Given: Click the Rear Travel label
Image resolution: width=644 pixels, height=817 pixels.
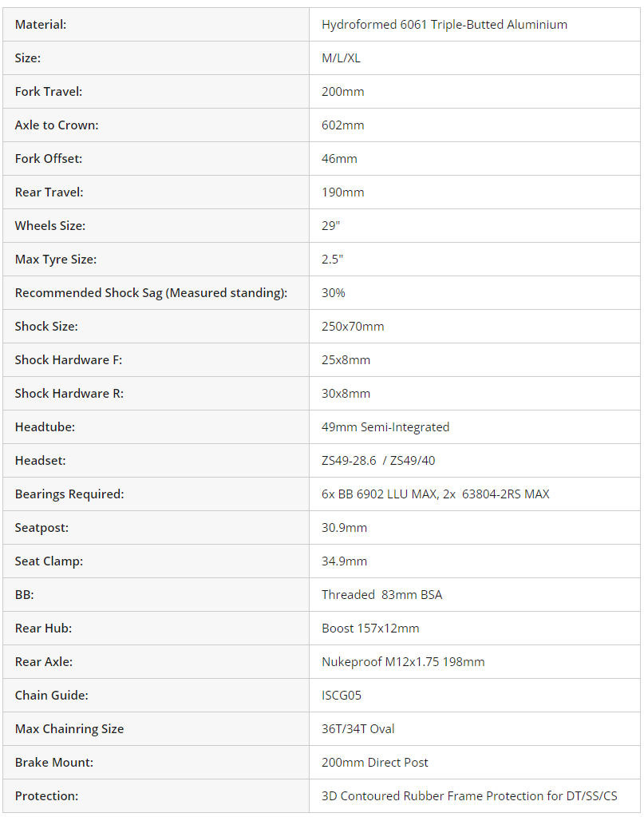Looking at the screenshot, I should coord(49,192).
